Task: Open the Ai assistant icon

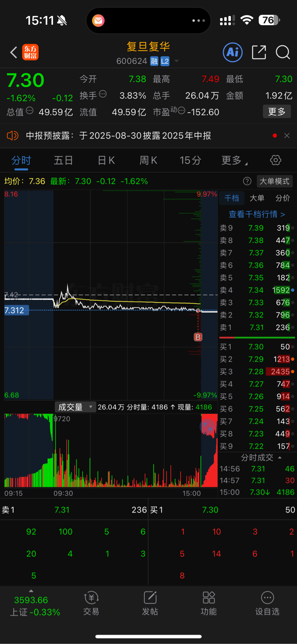Action: [x=233, y=52]
